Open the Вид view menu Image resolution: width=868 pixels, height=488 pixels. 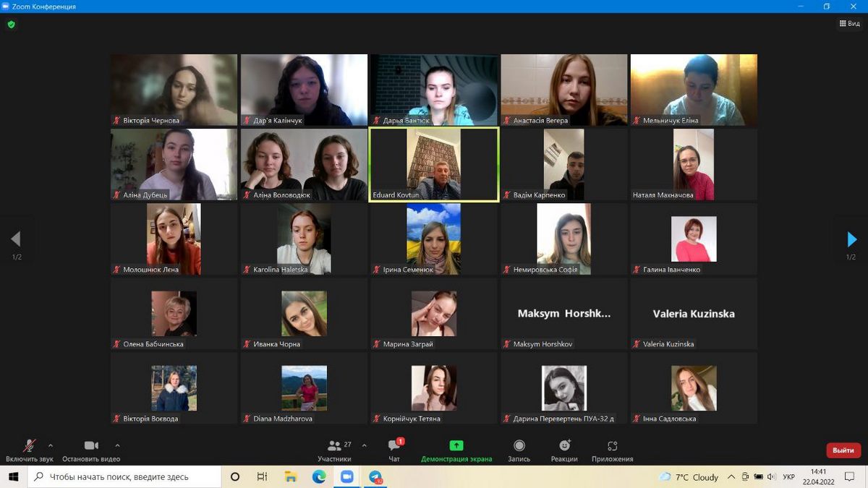[x=850, y=24]
